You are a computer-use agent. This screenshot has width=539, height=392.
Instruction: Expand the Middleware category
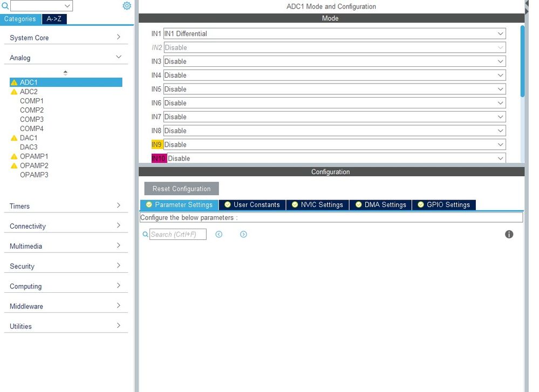(66, 306)
